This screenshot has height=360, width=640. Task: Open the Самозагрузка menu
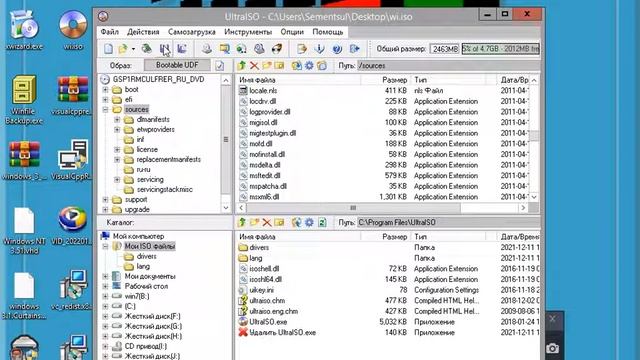(x=191, y=32)
